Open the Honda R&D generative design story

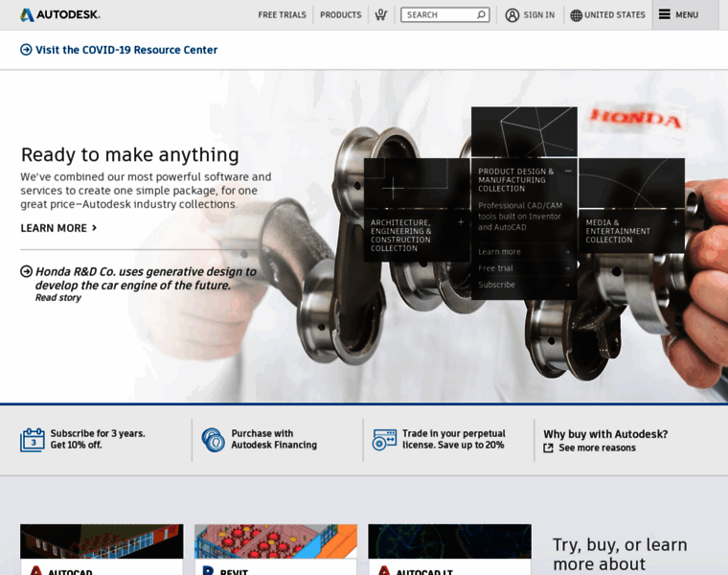coord(146,278)
